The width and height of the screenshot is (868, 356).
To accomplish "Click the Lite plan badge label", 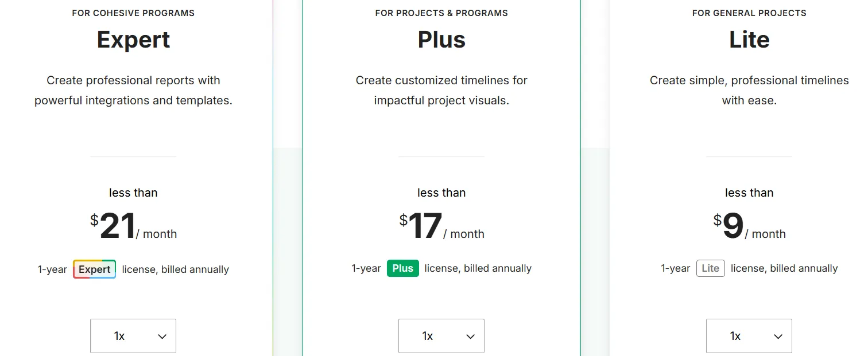I will click(710, 268).
